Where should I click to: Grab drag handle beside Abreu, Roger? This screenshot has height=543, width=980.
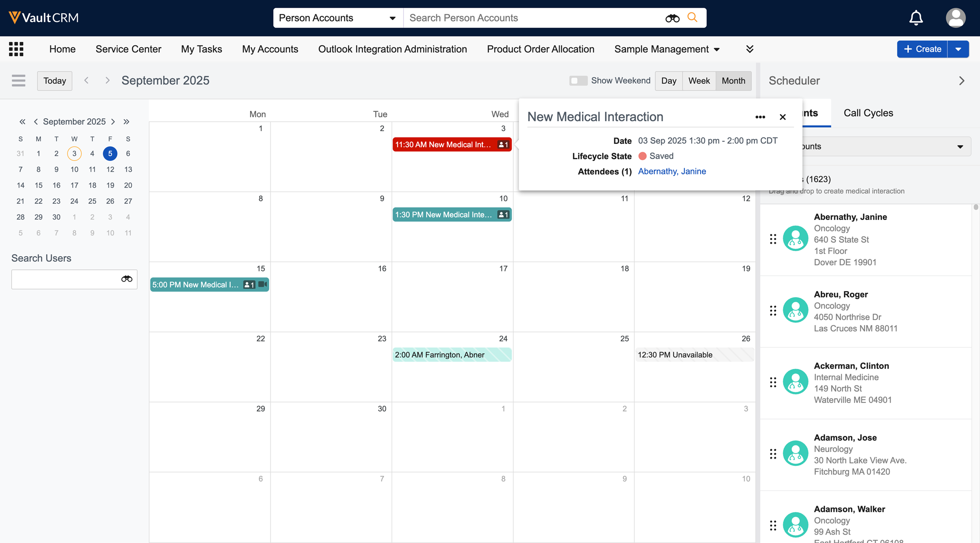773,311
